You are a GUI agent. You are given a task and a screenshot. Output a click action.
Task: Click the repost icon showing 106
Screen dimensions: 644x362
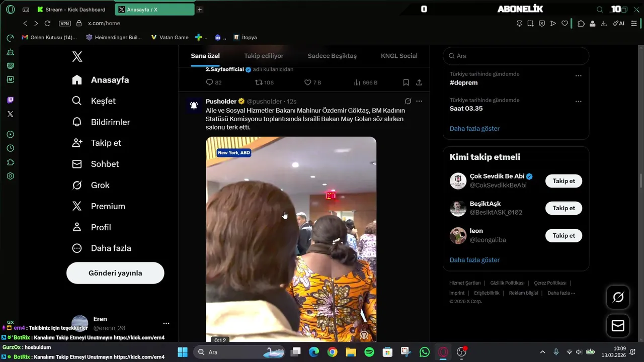pyautogui.click(x=259, y=82)
